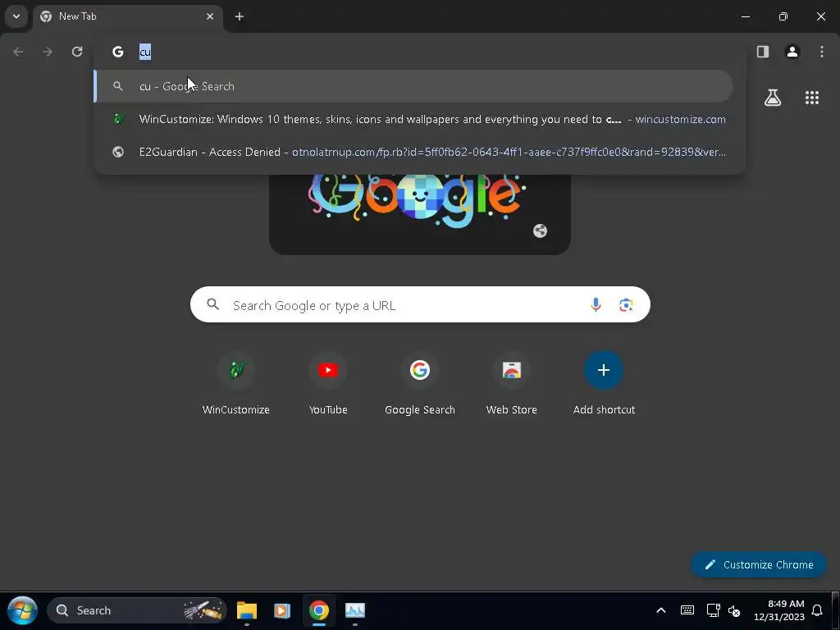This screenshot has width=840, height=630.
Task: Choose the E2Guardian Access Denied suggestion
Action: coord(413,152)
